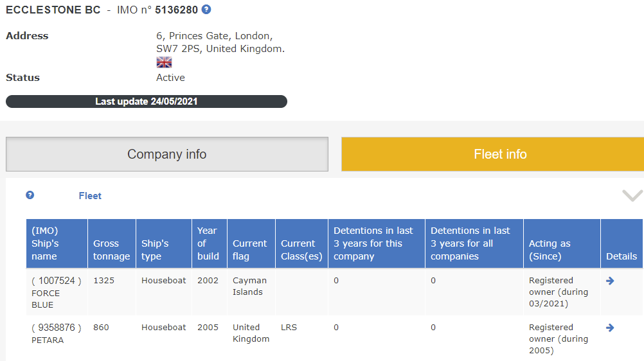Switch to Company info tab

coord(167,154)
